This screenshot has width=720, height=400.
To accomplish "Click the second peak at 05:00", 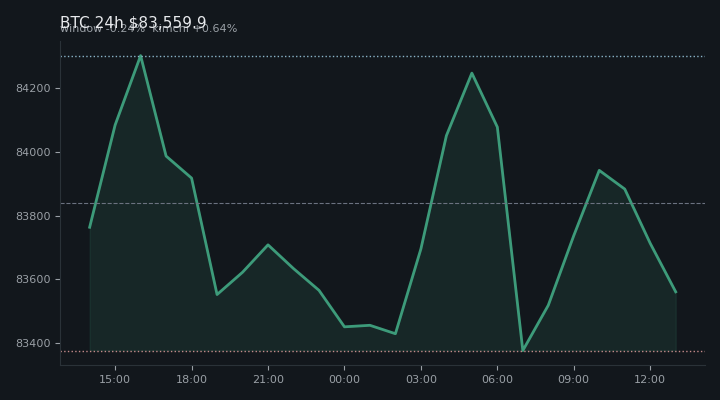I will [472, 73].
